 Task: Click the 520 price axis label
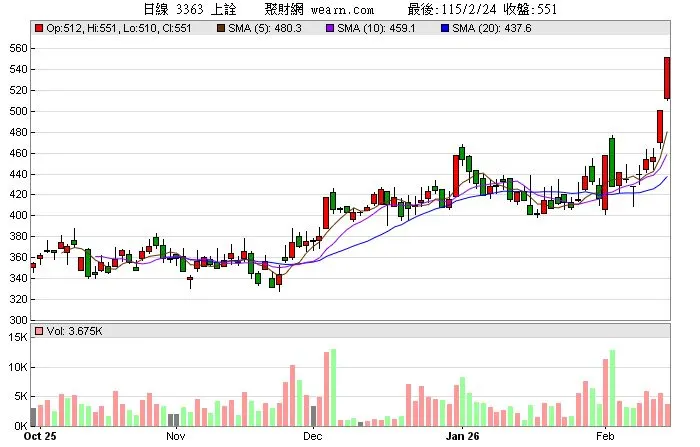click(x=18, y=90)
